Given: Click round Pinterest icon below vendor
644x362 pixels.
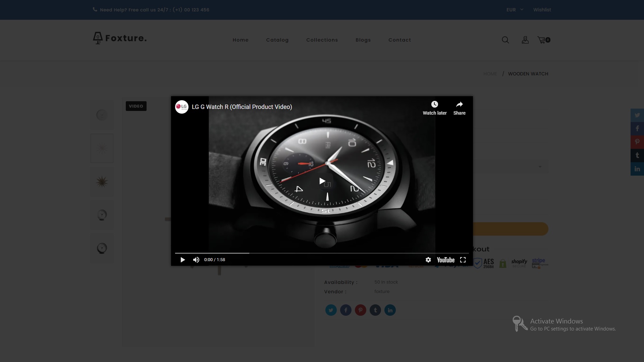Looking at the screenshot, I should [361, 310].
